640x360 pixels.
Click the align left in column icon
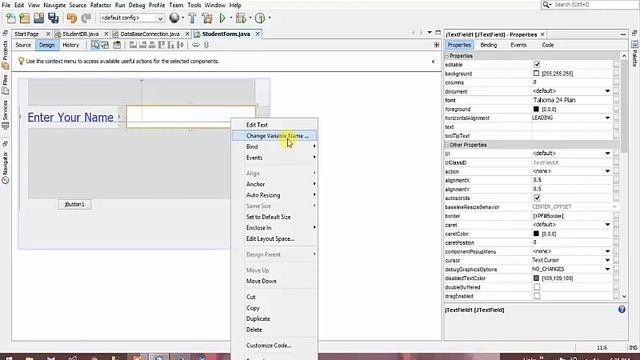tap(133, 45)
